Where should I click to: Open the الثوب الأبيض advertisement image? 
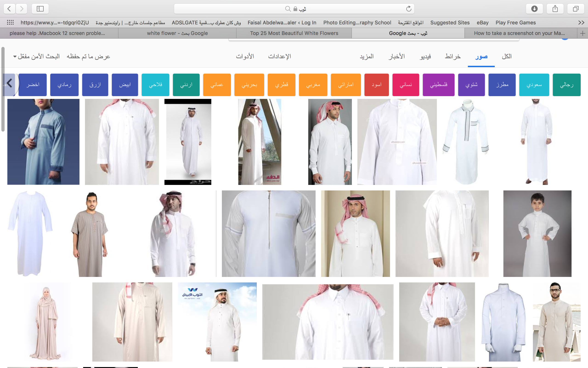pos(217,322)
